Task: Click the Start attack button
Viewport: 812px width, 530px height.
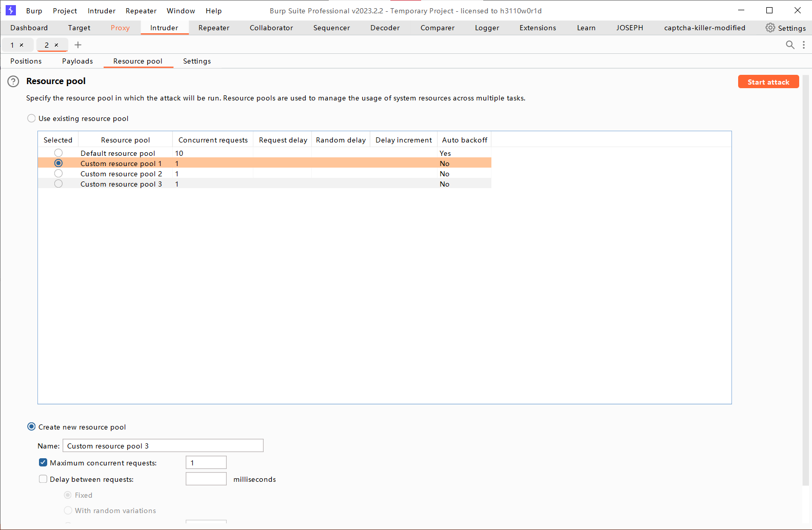Action: [x=768, y=82]
